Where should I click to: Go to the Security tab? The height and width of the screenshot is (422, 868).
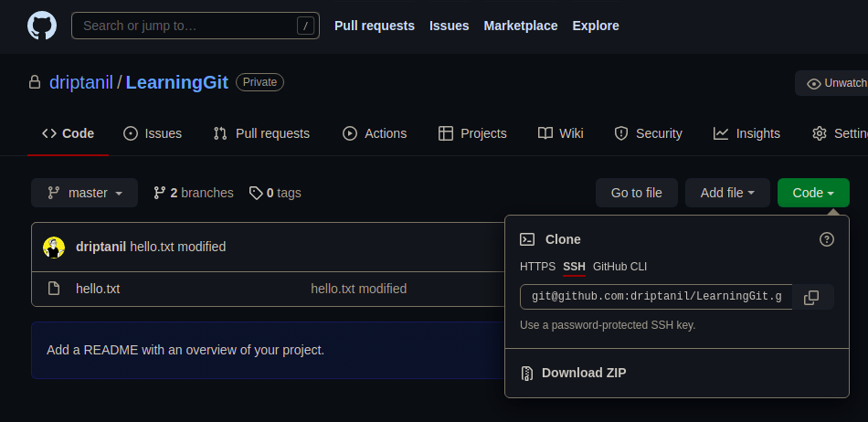point(648,133)
